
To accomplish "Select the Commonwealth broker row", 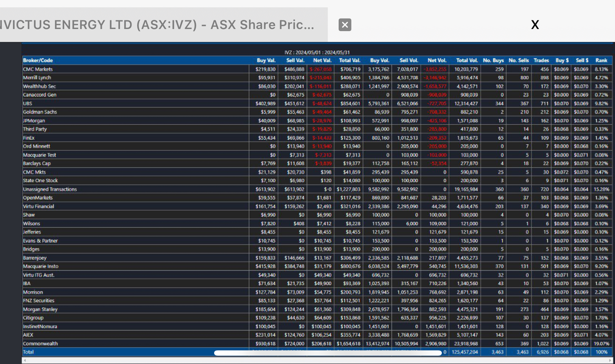I will tap(317, 343).
